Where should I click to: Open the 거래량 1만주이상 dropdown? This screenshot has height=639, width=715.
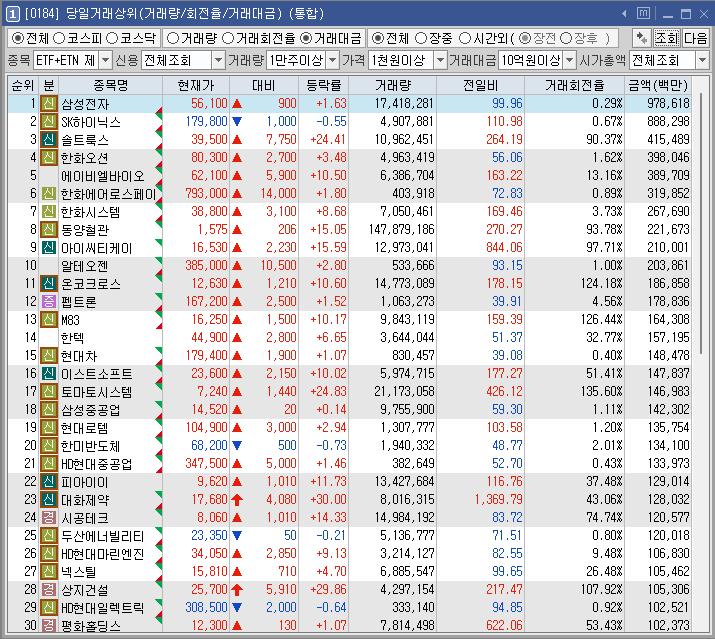[333, 60]
